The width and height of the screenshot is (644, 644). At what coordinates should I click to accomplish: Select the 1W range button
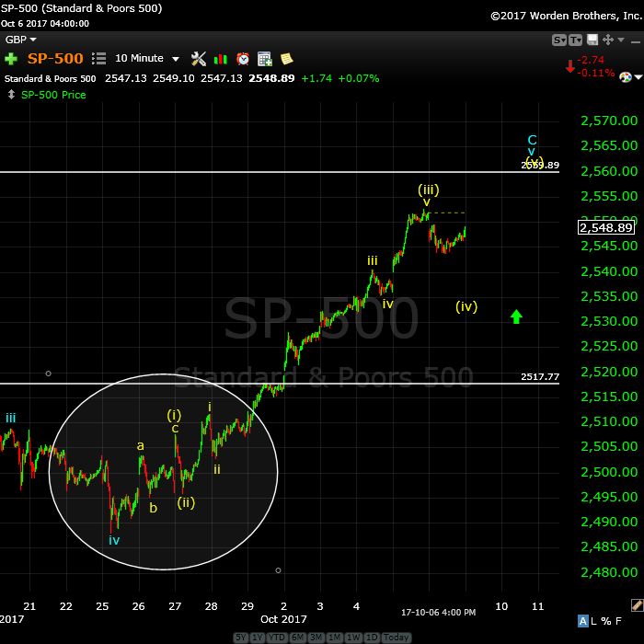tap(353, 638)
